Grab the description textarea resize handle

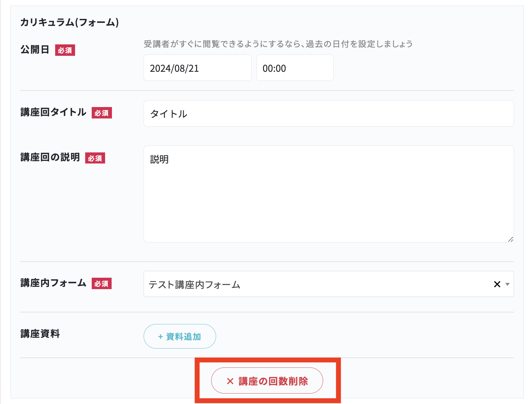click(x=510, y=239)
